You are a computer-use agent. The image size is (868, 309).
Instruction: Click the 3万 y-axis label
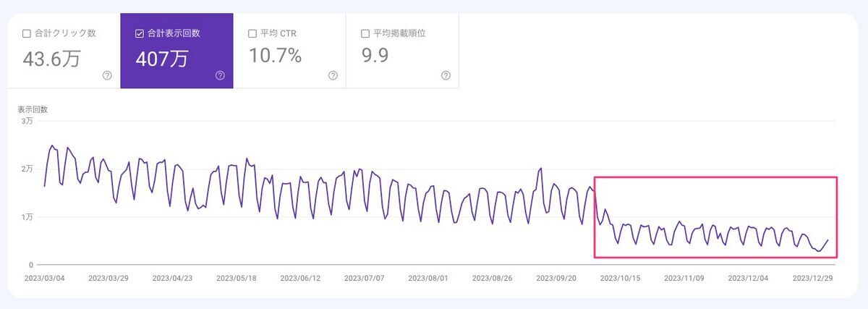tap(27, 122)
